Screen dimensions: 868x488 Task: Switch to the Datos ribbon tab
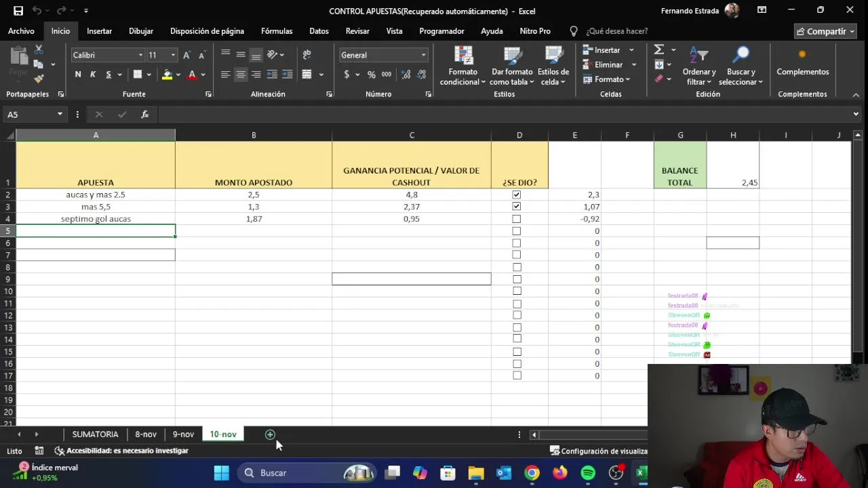319,31
